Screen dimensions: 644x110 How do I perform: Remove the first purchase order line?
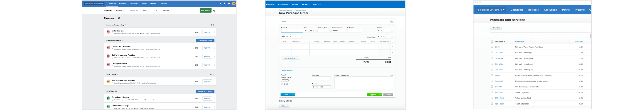[x=392, y=47]
